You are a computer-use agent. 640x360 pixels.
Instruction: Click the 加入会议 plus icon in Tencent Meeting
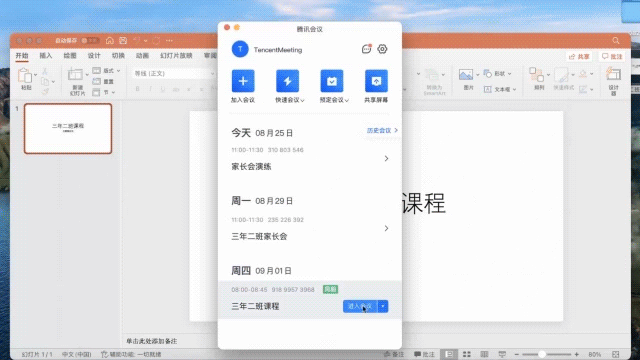click(x=243, y=81)
